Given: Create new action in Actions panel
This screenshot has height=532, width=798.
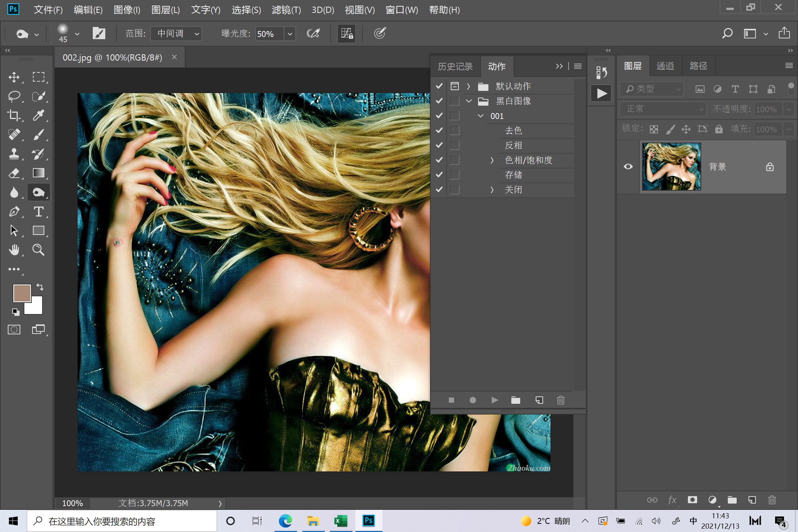Looking at the screenshot, I should point(539,400).
